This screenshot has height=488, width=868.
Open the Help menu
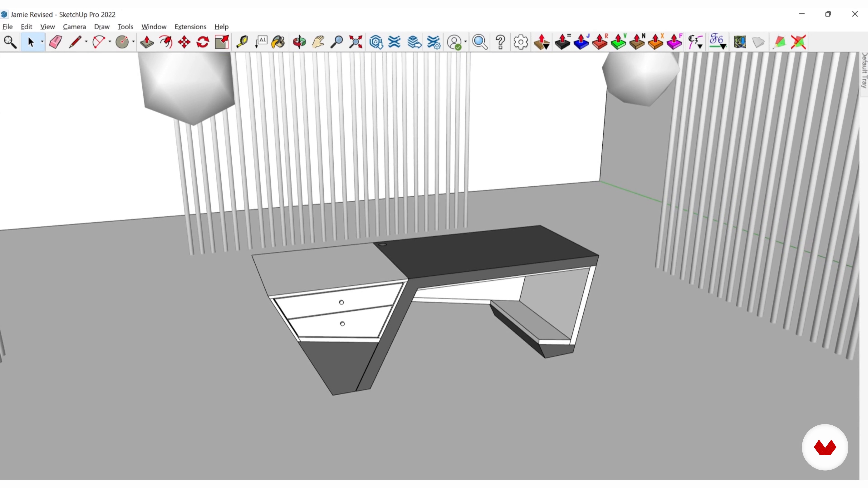click(221, 27)
